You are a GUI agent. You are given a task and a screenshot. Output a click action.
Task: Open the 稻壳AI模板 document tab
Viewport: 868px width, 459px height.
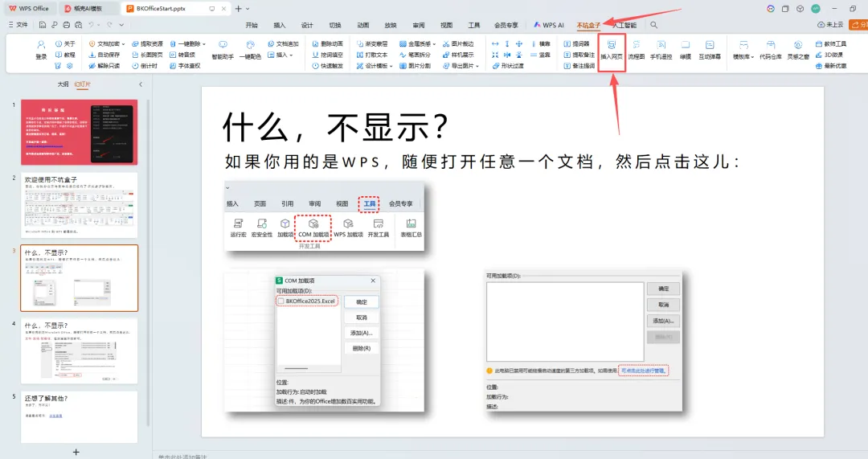pos(88,8)
